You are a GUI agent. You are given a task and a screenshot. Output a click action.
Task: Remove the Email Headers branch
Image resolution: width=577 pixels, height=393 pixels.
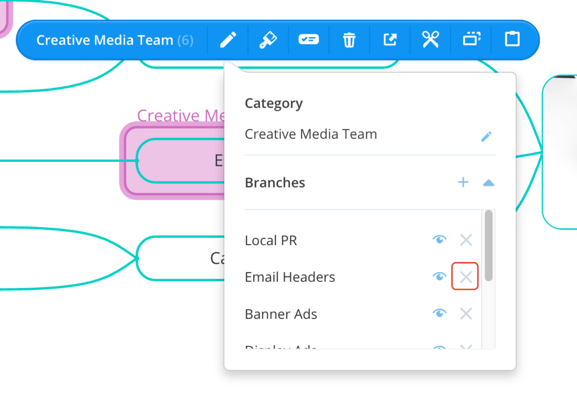tap(466, 277)
